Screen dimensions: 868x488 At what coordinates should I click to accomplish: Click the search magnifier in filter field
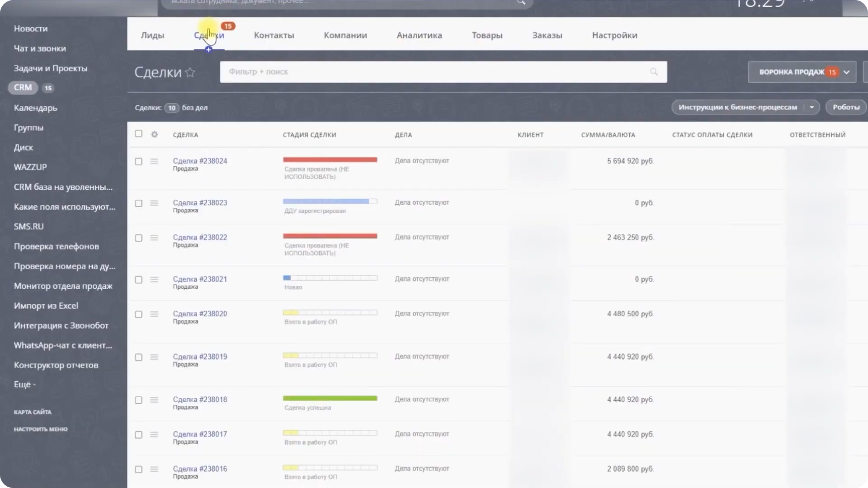coord(654,72)
